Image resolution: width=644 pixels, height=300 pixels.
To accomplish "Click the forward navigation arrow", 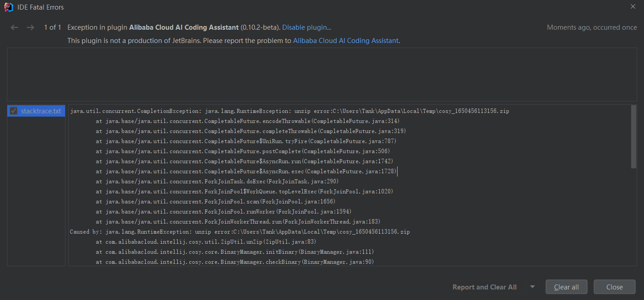I will coord(30,27).
